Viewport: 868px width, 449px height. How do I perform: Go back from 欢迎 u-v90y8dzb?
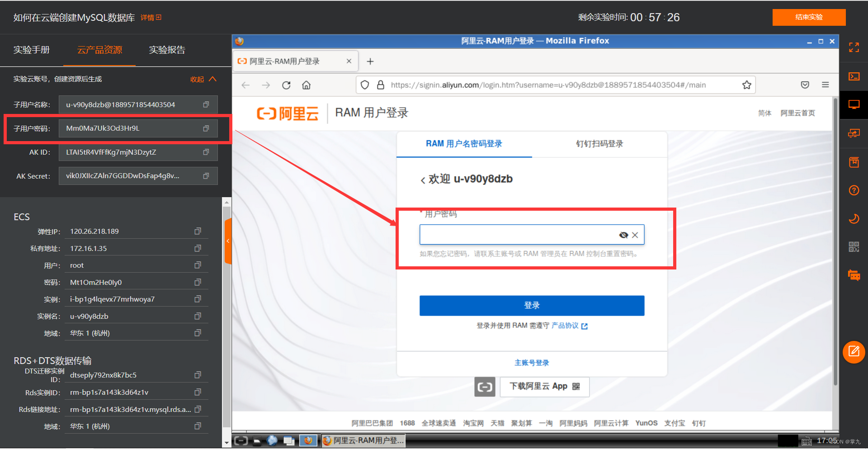click(x=423, y=180)
